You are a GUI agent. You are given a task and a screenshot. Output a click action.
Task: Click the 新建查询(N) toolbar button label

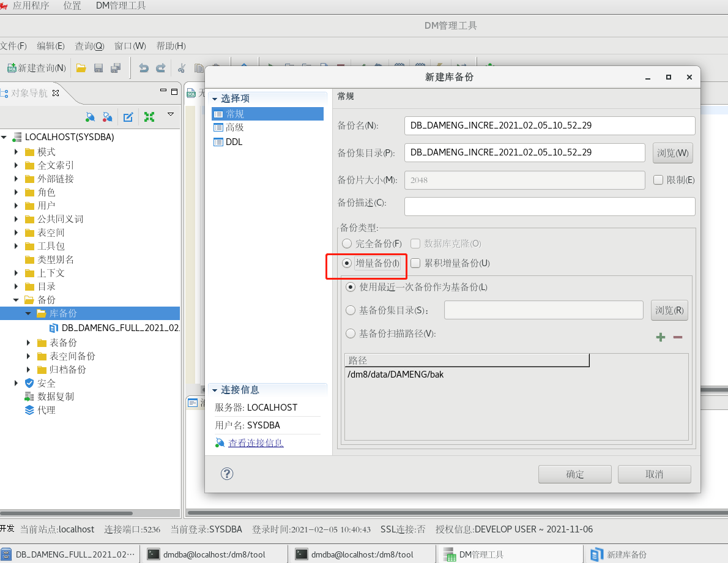(42, 69)
